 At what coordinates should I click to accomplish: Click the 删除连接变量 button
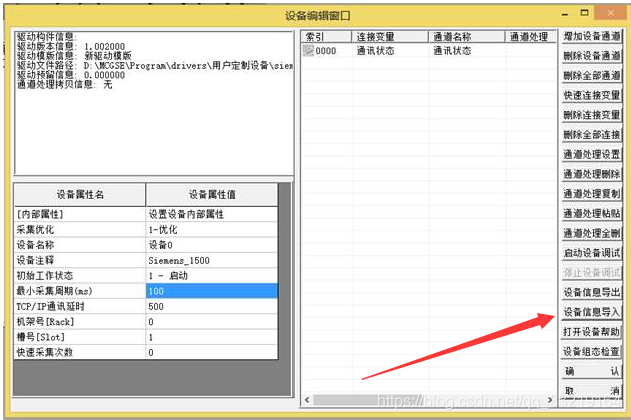tap(592, 115)
